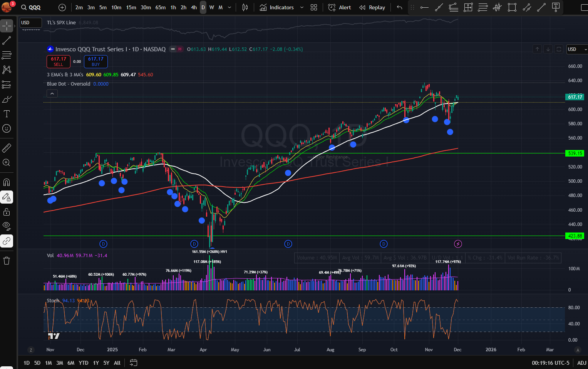Show All data range
The height and width of the screenshot is (369, 588).
tap(117, 363)
